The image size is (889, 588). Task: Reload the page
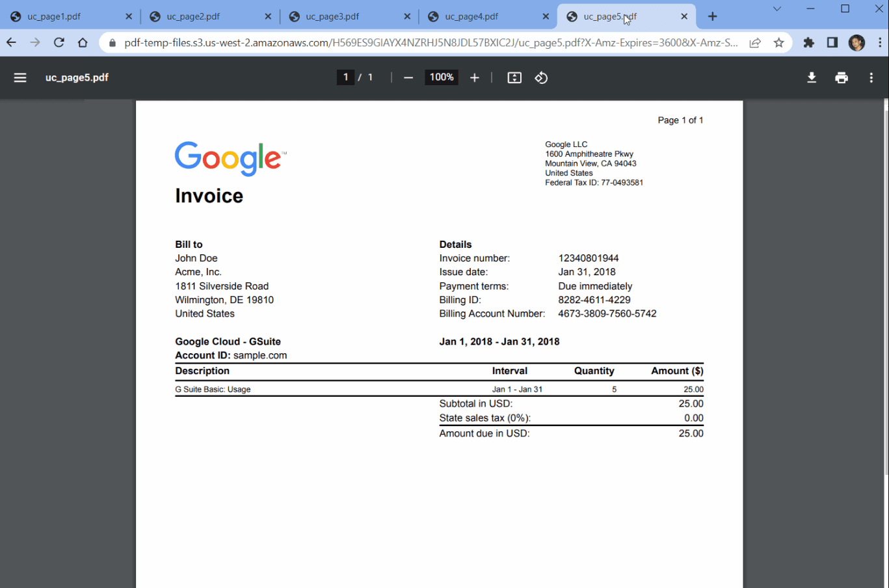point(59,42)
